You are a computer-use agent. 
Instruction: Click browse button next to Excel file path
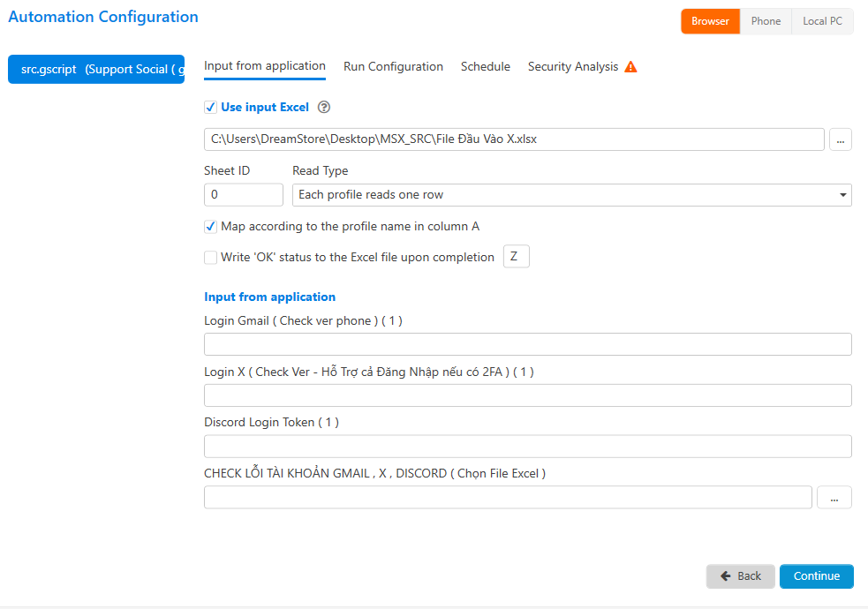(840, 139)
